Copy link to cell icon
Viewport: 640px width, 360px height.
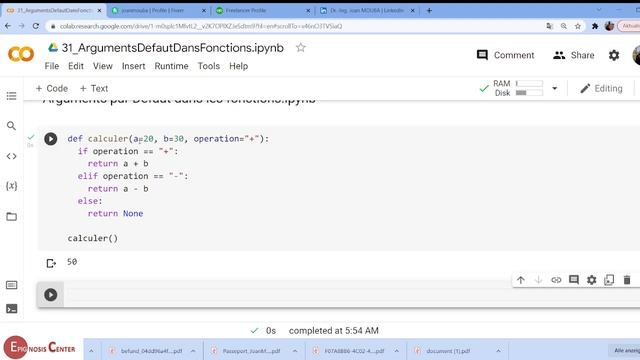pyautogui.click(x=556, y=280)
